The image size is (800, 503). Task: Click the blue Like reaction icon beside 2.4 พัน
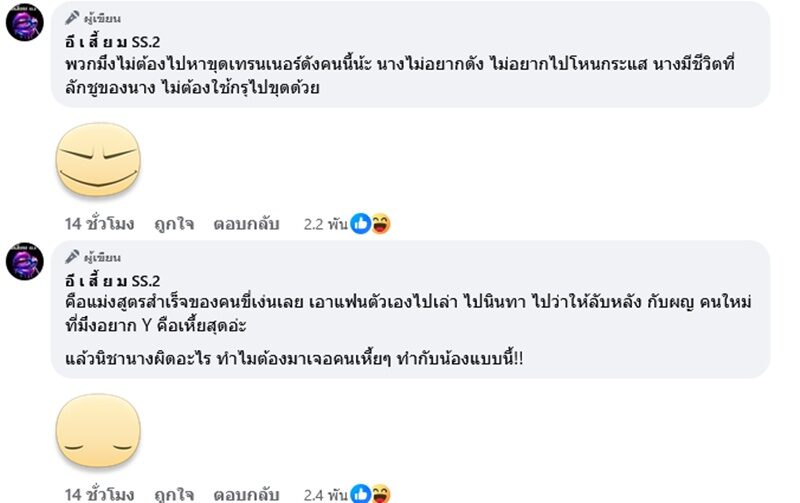pos(360,493)
